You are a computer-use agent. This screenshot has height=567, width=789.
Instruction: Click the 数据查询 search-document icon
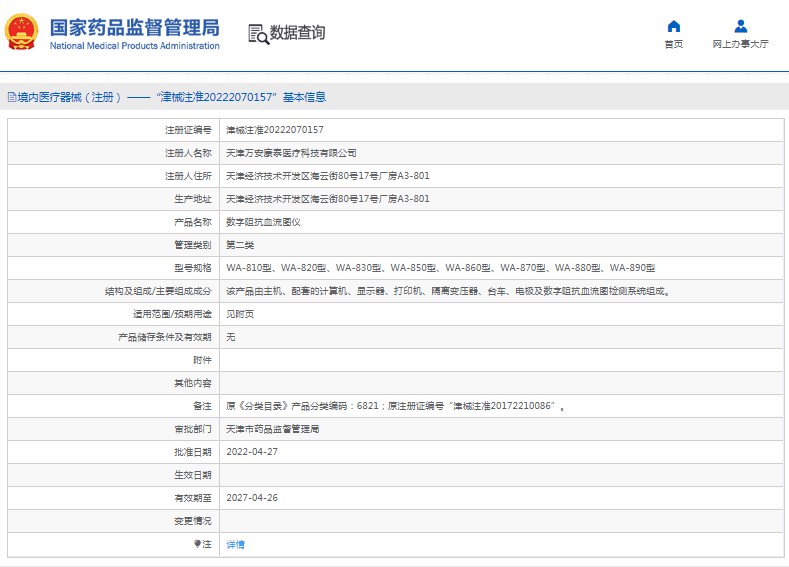point(258,34)
